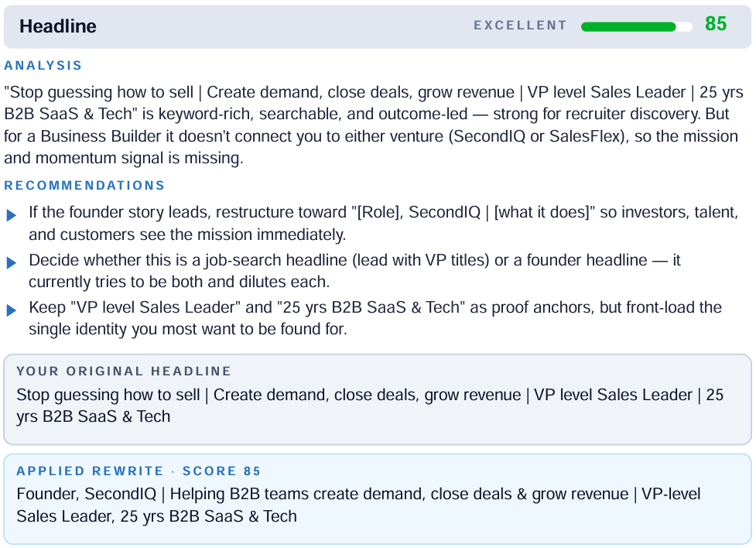Screen dimensions: 756x548
Task: Click the recommendation about job-search versus founder headline
Action: (x=354, y=271)
